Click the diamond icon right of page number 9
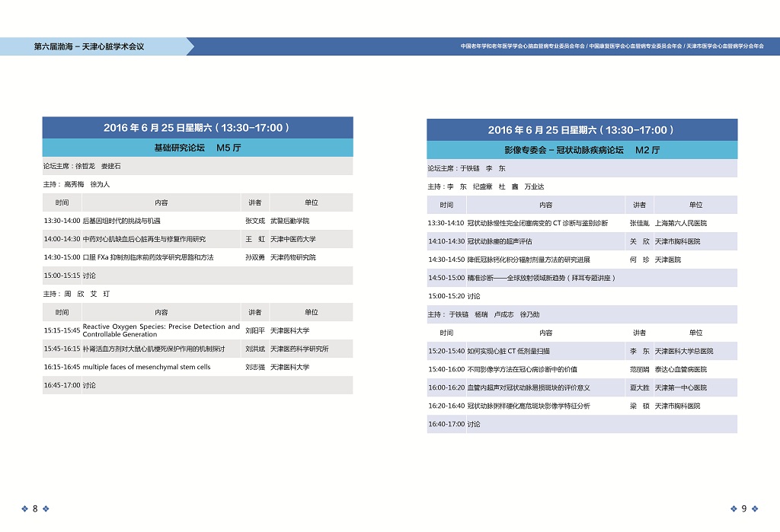This screenshot has width=780, height=532. (x=756, y=508)
